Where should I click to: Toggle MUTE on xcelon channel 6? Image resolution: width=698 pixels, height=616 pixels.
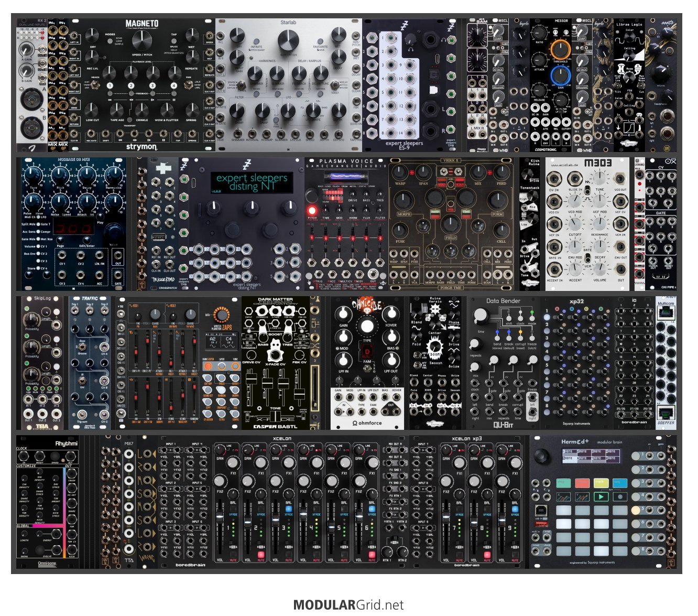372,554
